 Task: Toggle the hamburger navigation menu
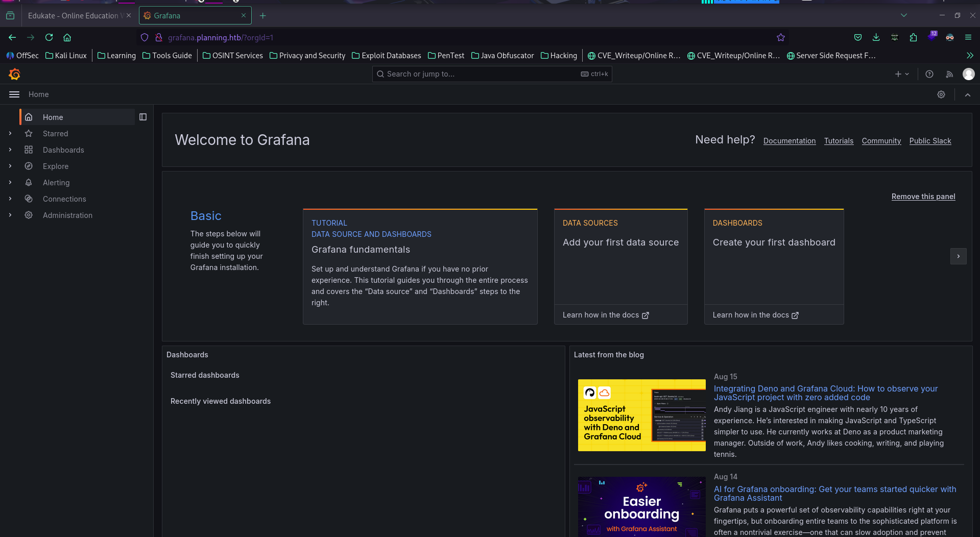click(x=14, y=95)
